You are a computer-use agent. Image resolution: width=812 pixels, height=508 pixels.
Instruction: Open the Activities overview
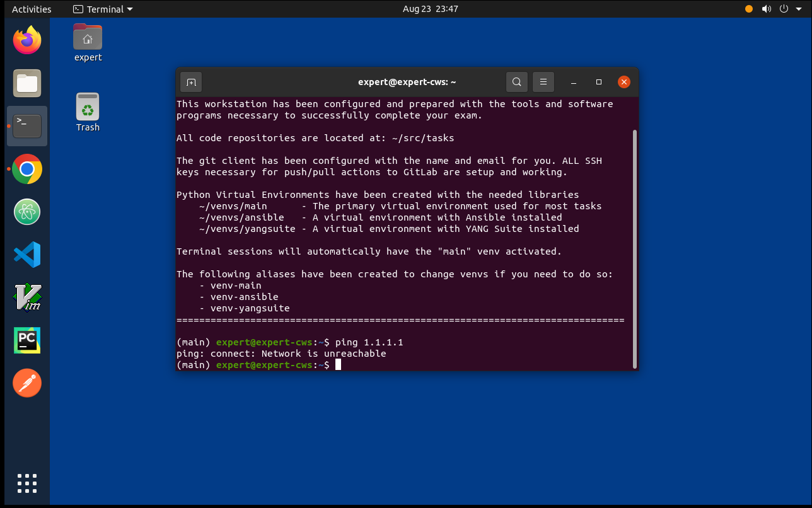(x=32, y=9)
